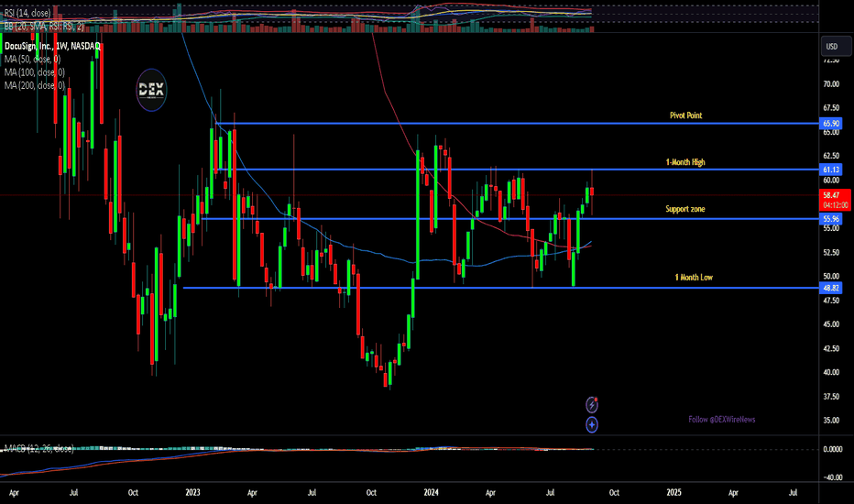Click the 65.90 price tag

(x=830, y=124)
